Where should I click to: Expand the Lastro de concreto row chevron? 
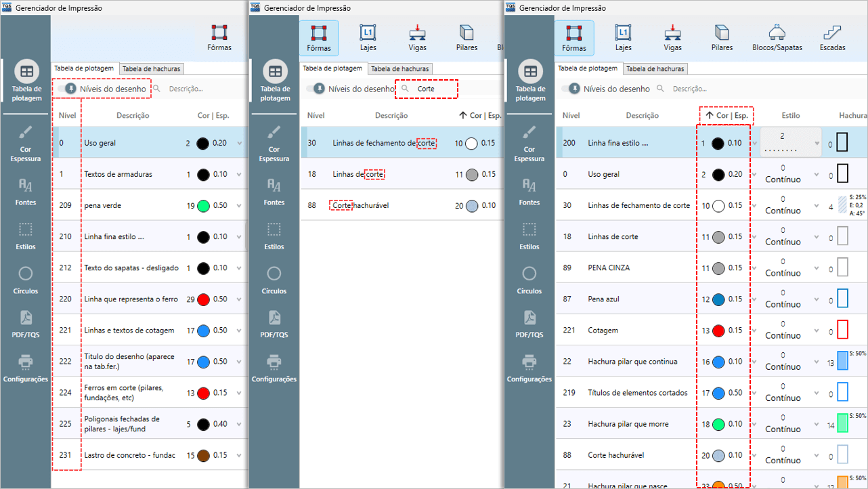(239, 455)
